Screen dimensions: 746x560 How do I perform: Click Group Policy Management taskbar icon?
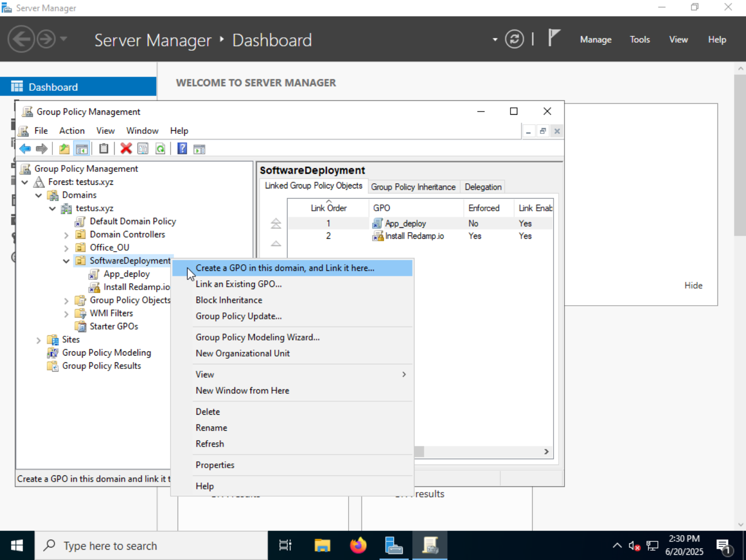[x=430, y=545]
